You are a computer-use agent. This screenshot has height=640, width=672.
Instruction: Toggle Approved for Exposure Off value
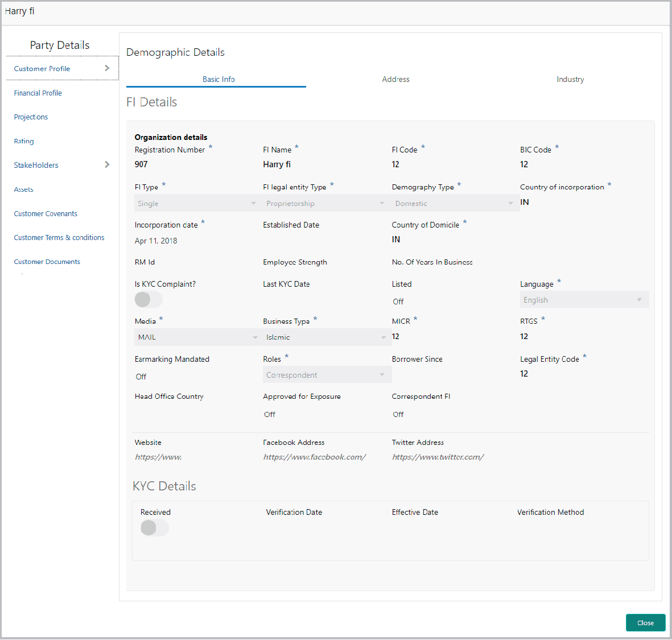click(270, 414)
